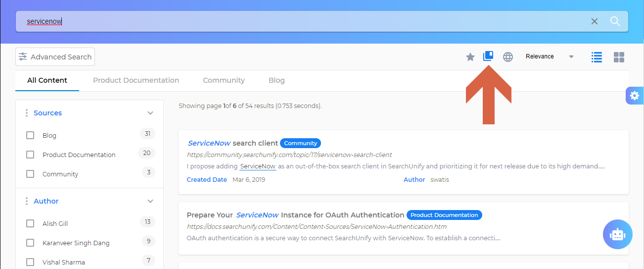The image size is (644, 269).
Task: Select the Community tab
Action: 224,80
